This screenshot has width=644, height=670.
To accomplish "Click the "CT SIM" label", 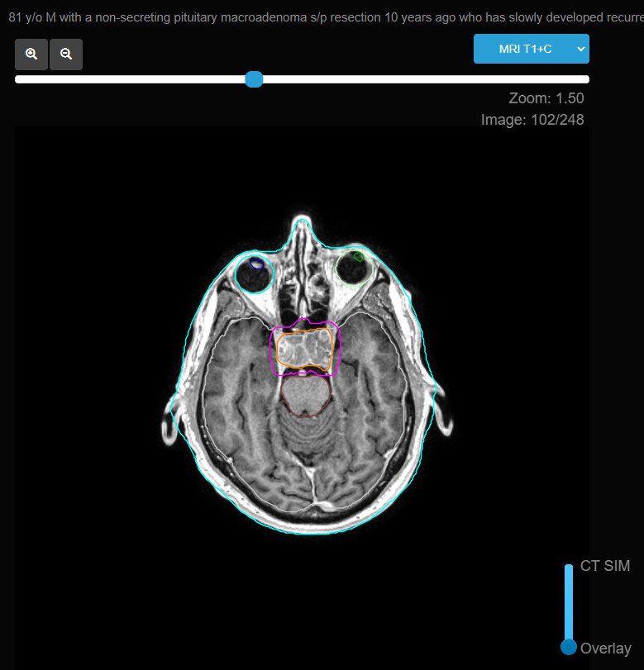I will point(604,566).
